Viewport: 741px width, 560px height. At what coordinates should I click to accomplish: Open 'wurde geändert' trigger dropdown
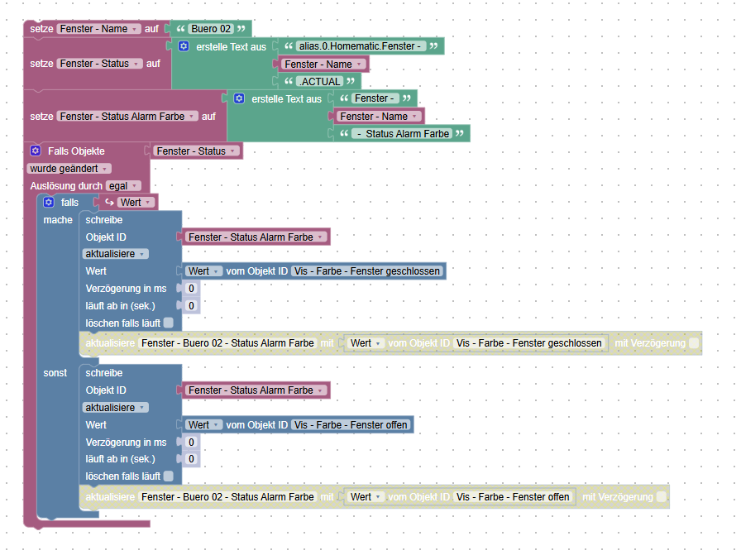[x=69, y=169]
